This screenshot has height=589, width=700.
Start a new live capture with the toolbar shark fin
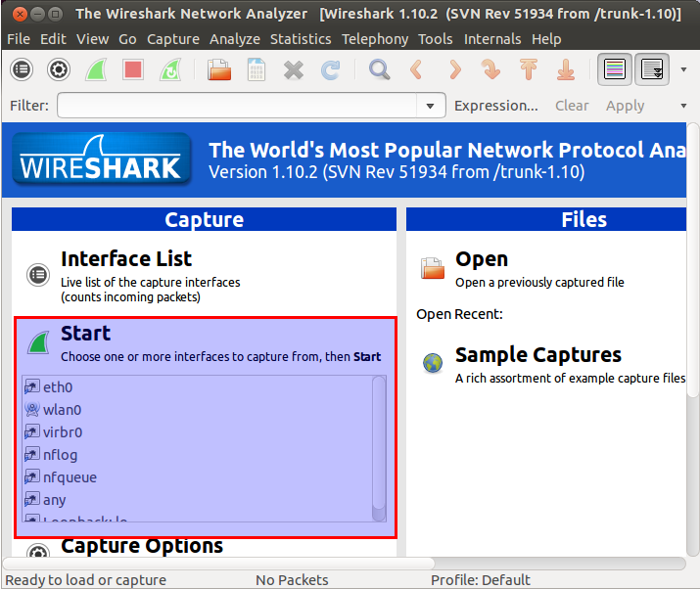tap(96, 69)
